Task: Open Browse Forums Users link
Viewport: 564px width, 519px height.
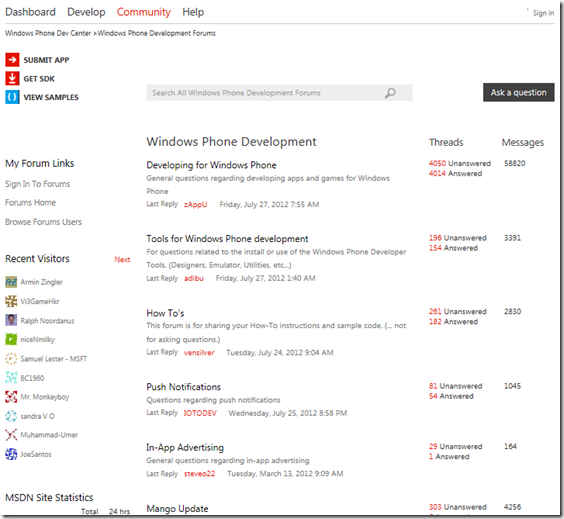Action: coord(44,222)
